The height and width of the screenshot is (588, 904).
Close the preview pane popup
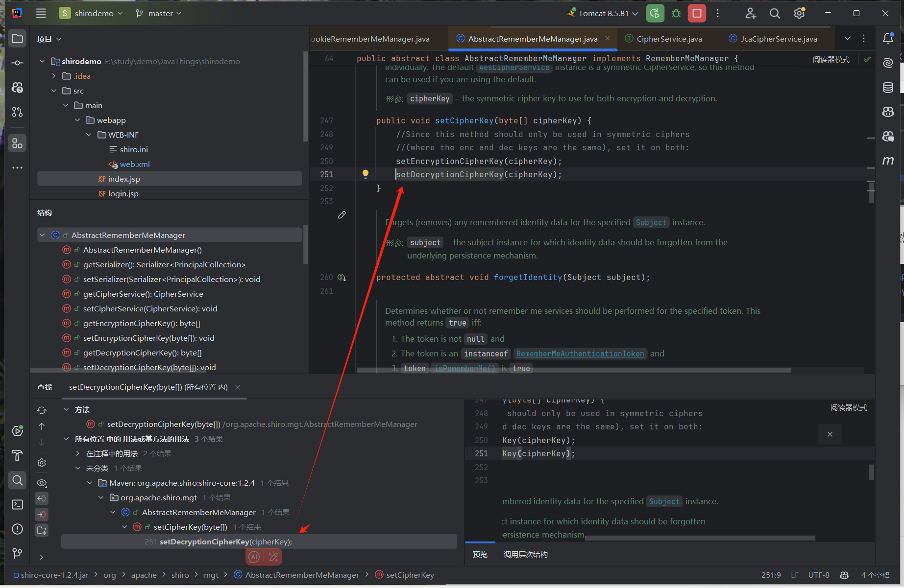(x=830, y=434)
